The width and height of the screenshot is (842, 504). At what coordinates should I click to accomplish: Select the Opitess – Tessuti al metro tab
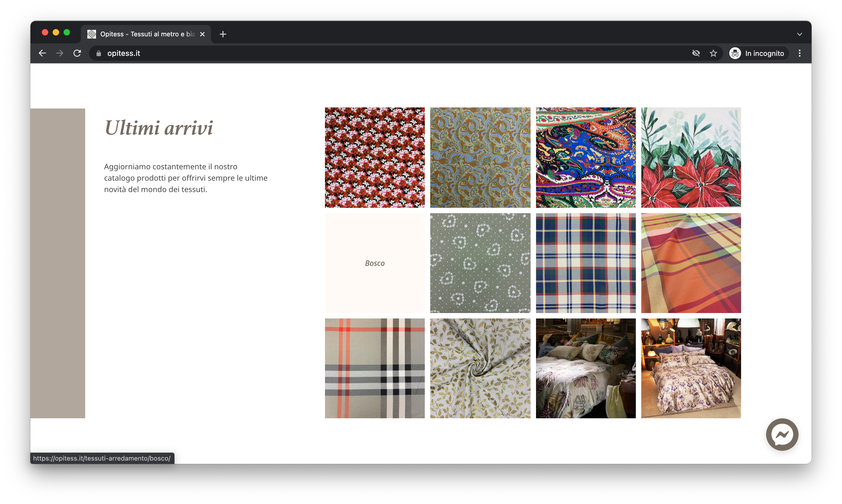click(146, 34)
